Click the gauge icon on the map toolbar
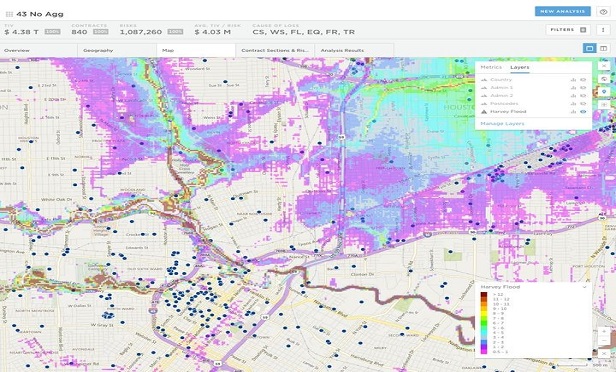616x372 pixels. coord(604,79)
